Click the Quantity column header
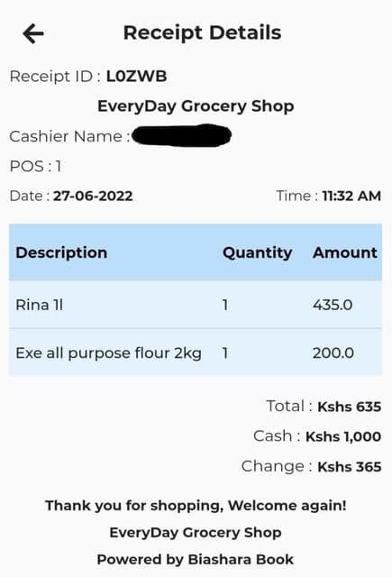392x577 pixels. click(258, 252)
